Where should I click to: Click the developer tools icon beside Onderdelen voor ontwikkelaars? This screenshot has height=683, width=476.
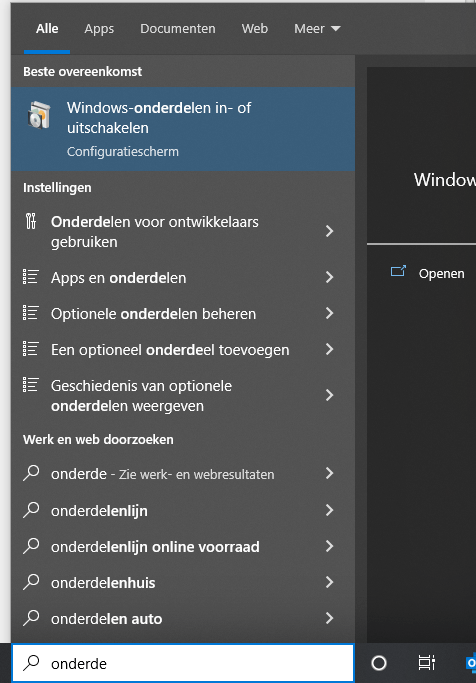point(31,222)
